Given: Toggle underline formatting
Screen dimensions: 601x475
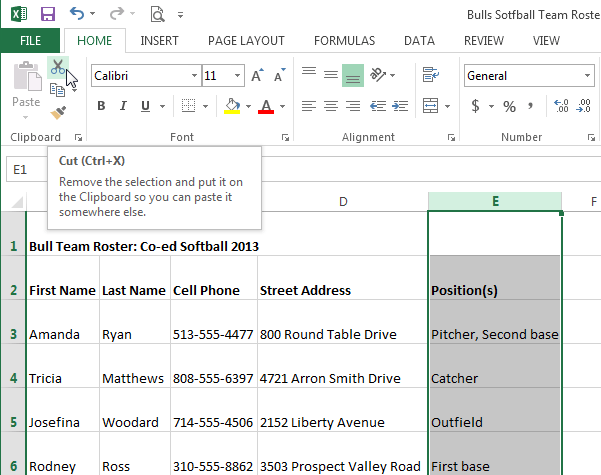Looking at the screenshot, I should pos(147,106).
